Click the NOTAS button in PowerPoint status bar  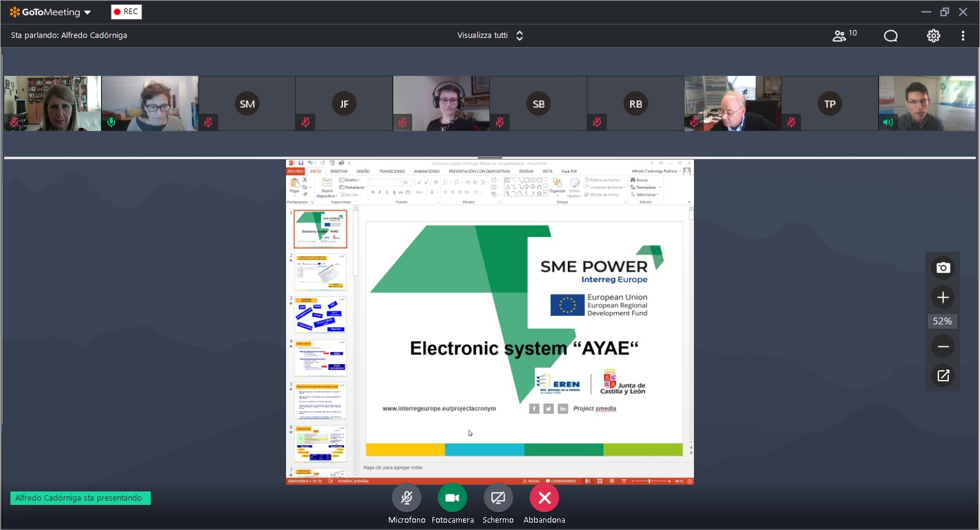click(x=531, y=481)
